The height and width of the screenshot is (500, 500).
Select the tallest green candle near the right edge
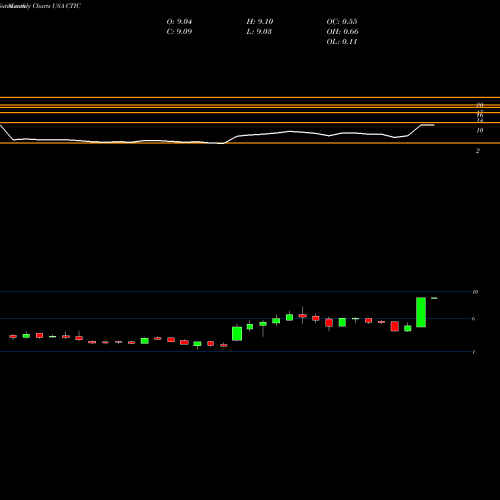click(x=421, y=312)
